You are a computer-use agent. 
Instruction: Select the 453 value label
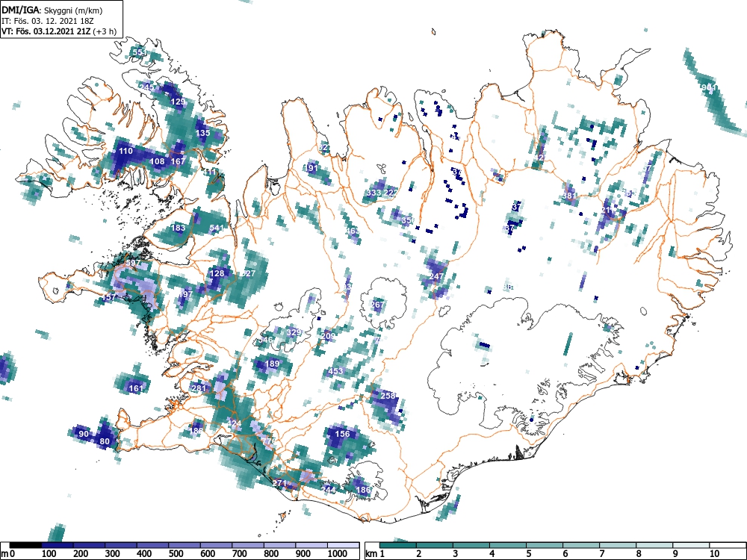pyautogui.click(x=335, y=371)
